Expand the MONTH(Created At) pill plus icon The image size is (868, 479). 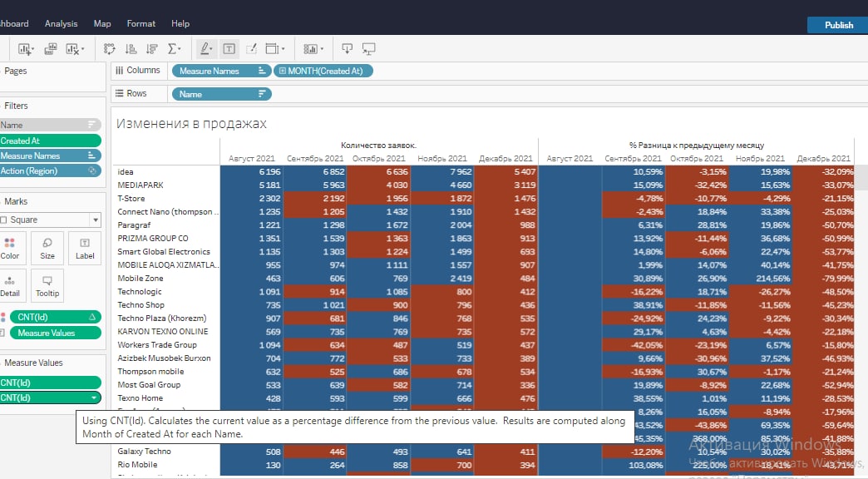click(283, 71)
